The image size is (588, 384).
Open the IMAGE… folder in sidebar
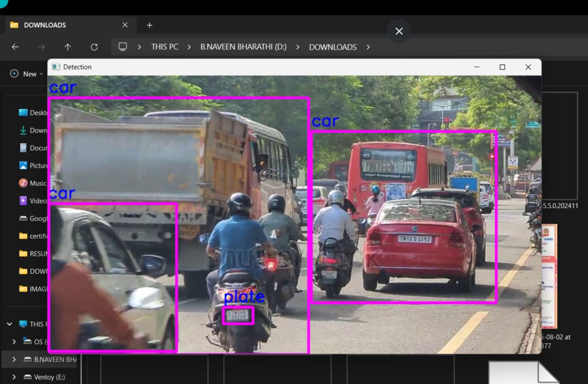pyautogui.click(x=33, y=289)
